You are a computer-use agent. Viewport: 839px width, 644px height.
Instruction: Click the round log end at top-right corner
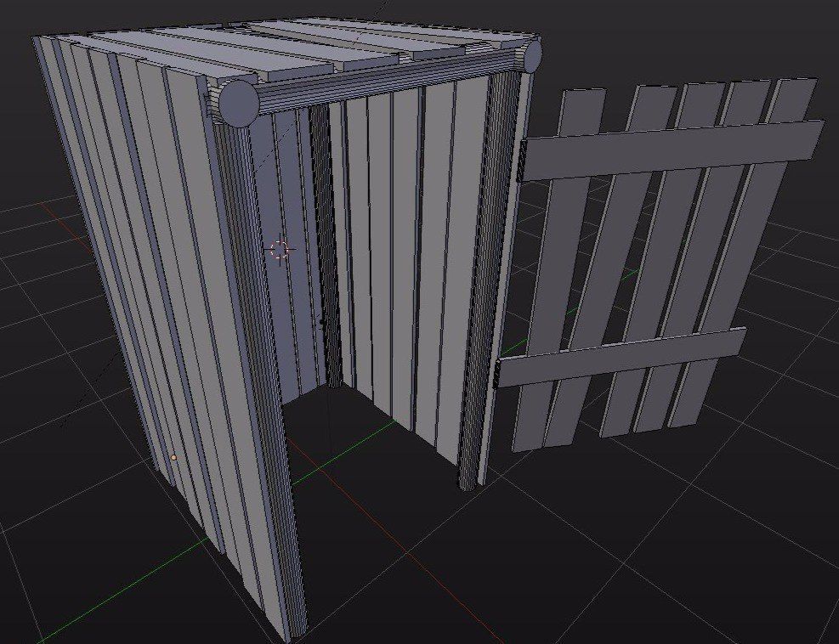coord(532,55)
